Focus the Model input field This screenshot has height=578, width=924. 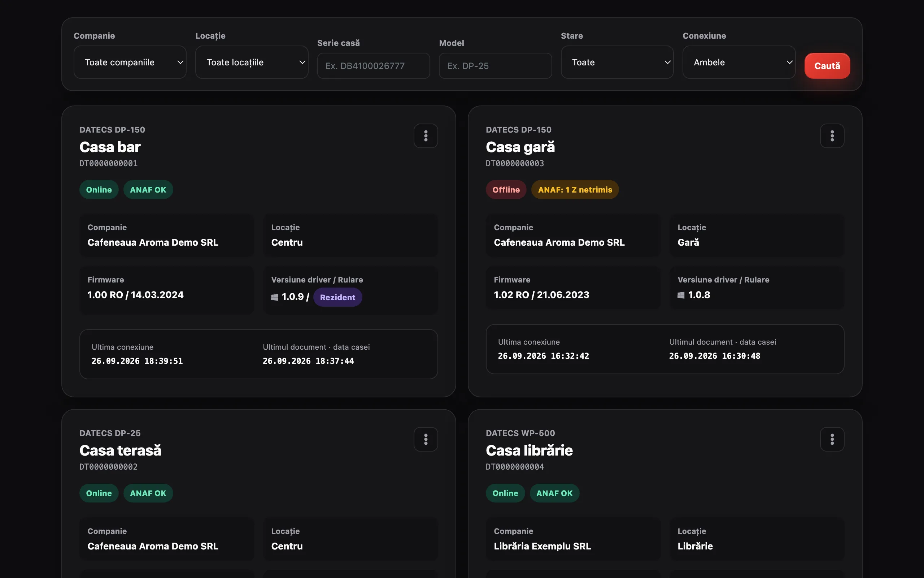(x=495, y=66)
